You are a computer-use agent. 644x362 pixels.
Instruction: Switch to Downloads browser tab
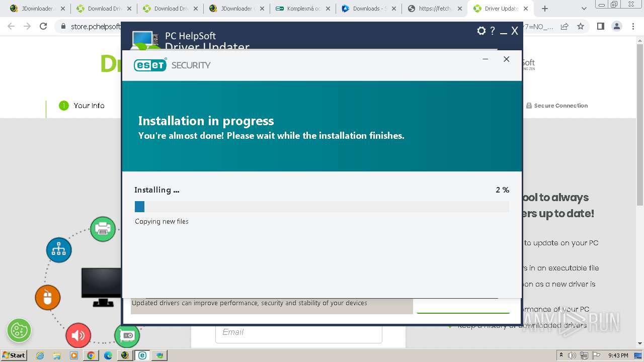[369, 9]
